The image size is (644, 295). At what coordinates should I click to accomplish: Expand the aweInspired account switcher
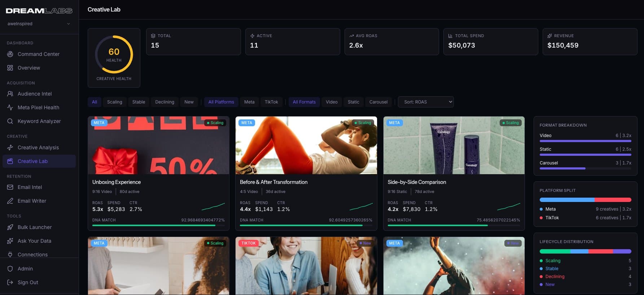coord(39,24)
